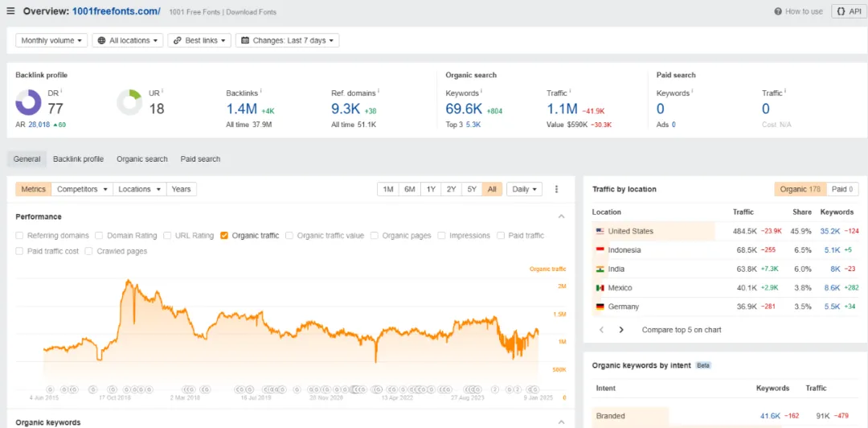Open the Daily interval dropdown
Screen dimensions: 868x428
coord(524,189)
